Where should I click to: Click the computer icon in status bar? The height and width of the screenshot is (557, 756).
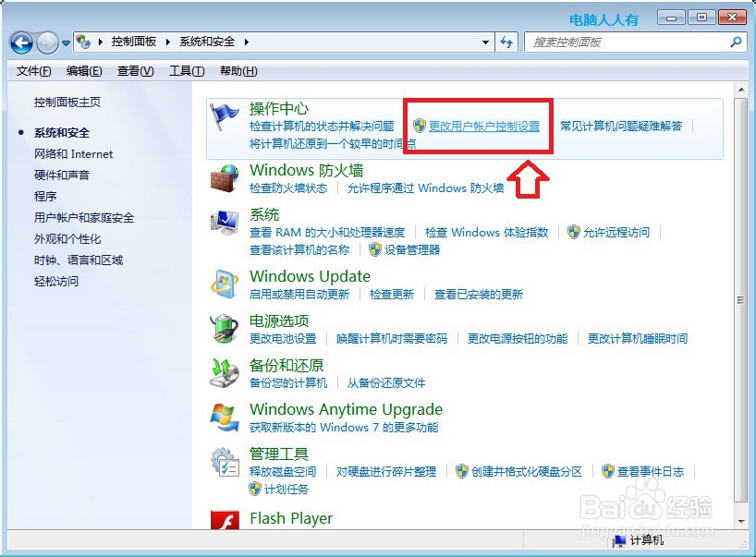(x=619, y=541)
